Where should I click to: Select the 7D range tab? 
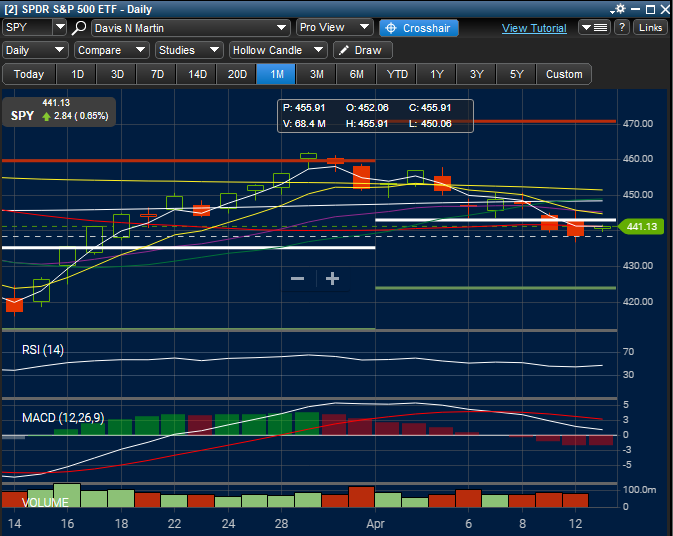157,74
